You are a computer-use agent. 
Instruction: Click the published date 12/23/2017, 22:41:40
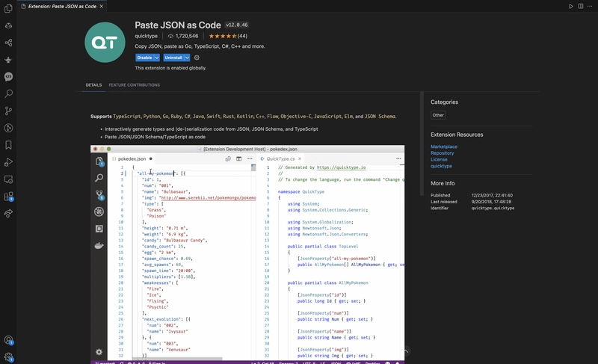coord(492,195)
